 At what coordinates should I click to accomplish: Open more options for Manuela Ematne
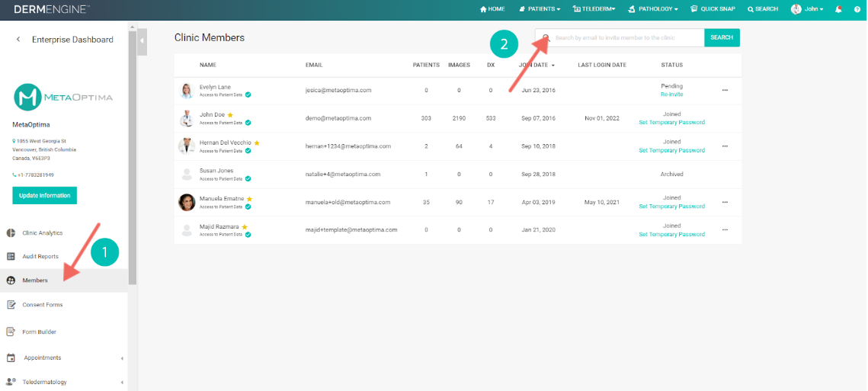[725, 202]
